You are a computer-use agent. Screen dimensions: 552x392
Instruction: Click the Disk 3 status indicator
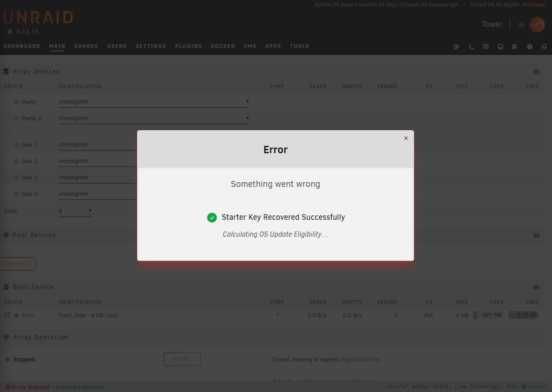(16, 178)
